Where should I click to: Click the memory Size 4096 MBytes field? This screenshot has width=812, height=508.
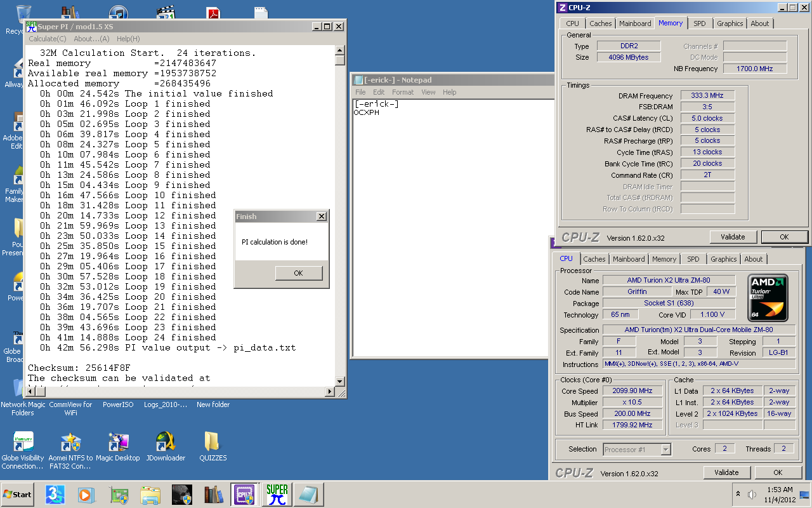pyautogui.click(x=629, y=57)
